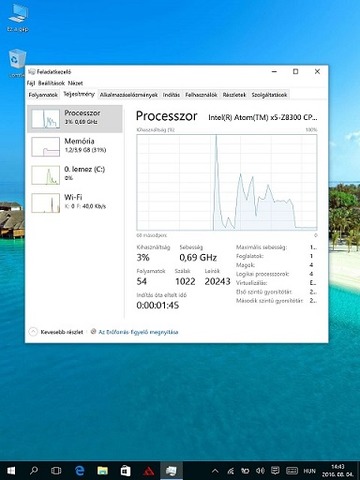Image resolution: width=360 pixels, height=480 pixels.
Task: Launch Microsoft Edge from taskbar
Action: point(79,471)
